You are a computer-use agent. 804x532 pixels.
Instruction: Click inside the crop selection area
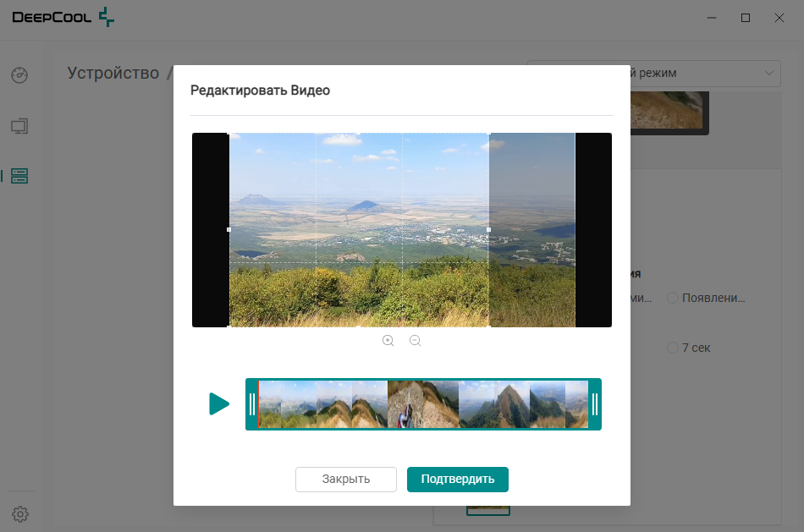(x=359, y=229)
